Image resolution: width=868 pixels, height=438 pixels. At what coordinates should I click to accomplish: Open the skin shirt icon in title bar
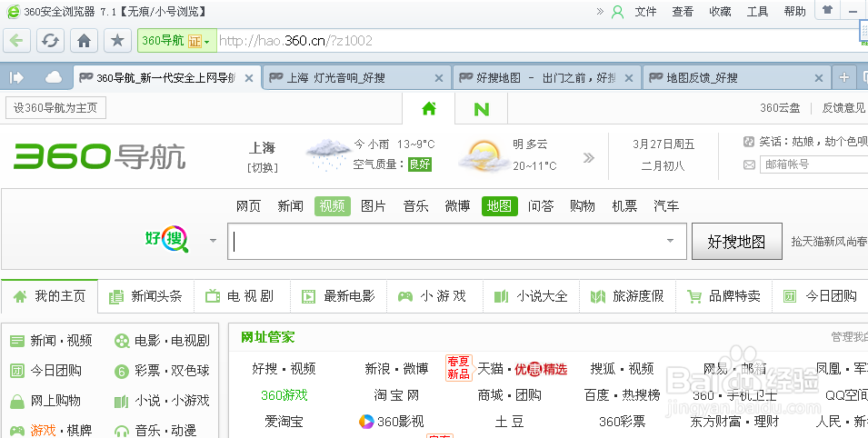(828, 10)
